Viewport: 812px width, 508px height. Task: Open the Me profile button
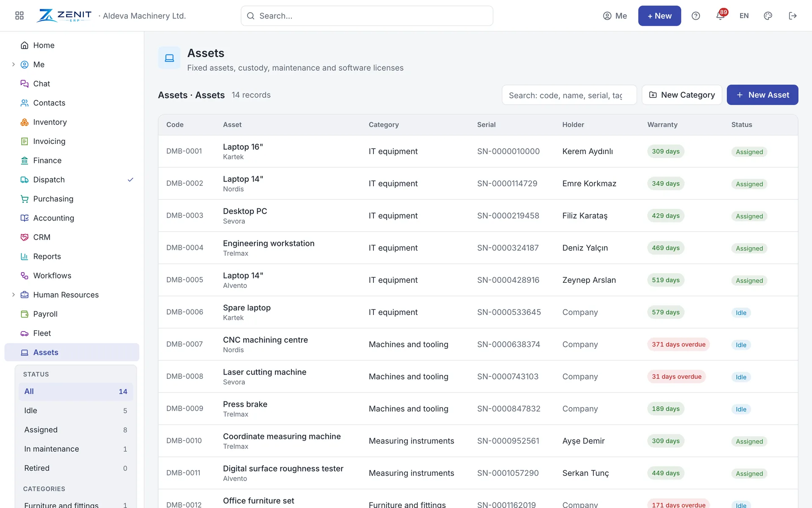click(615, 16)
